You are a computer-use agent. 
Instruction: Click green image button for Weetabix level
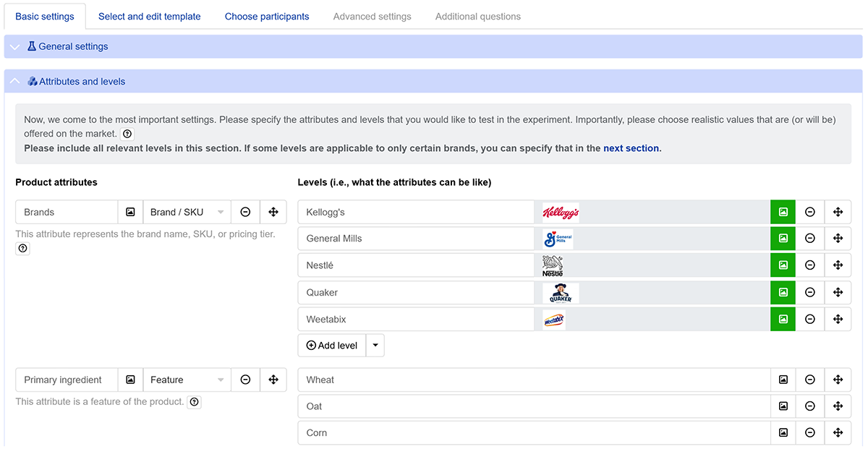(783, 319)
